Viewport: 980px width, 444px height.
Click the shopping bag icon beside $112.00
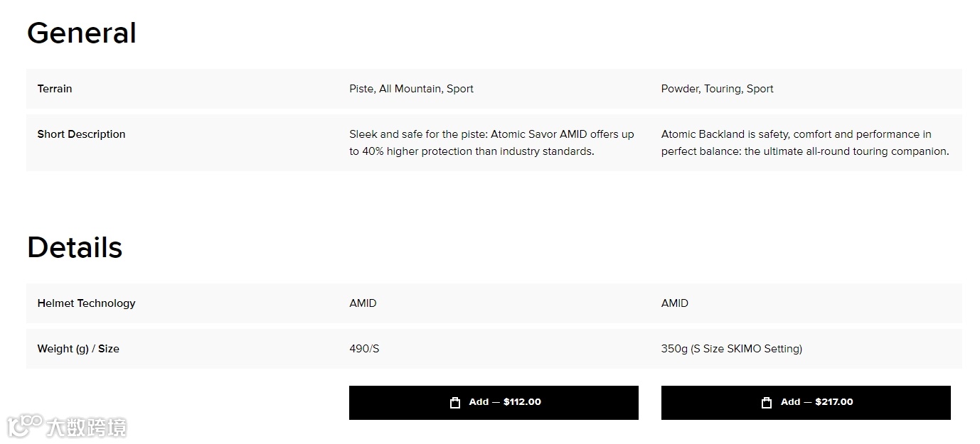[x=455, y=403]
